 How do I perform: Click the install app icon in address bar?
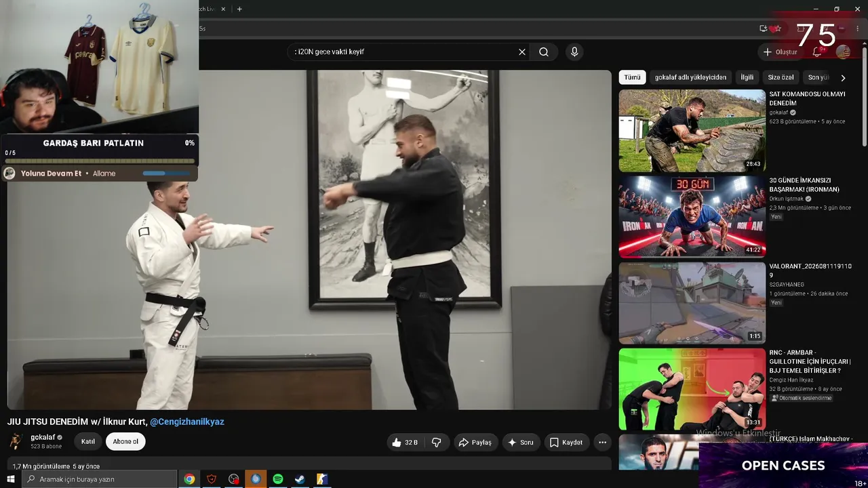pos(764,28)
